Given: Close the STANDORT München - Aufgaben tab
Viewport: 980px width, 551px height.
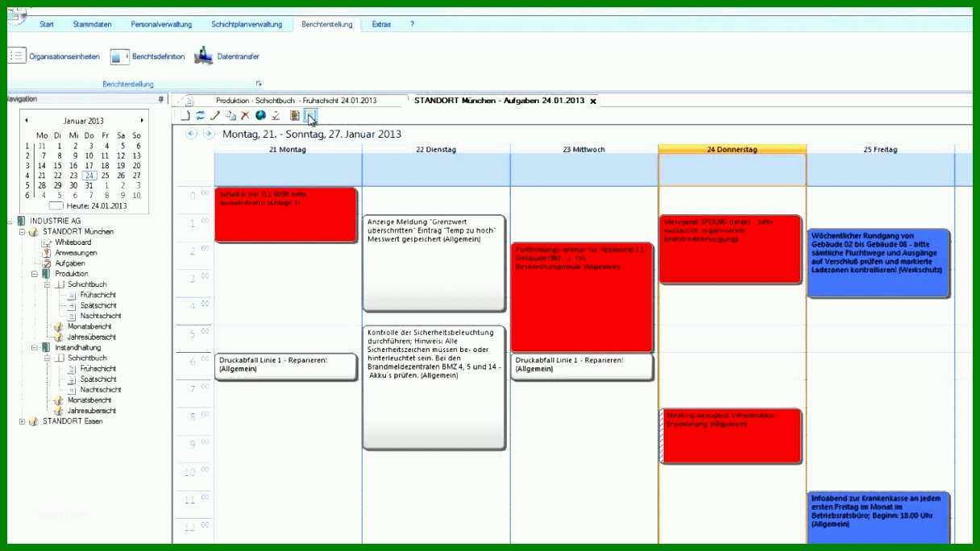Looking at the screenshot, I should [x=593, y=101].
